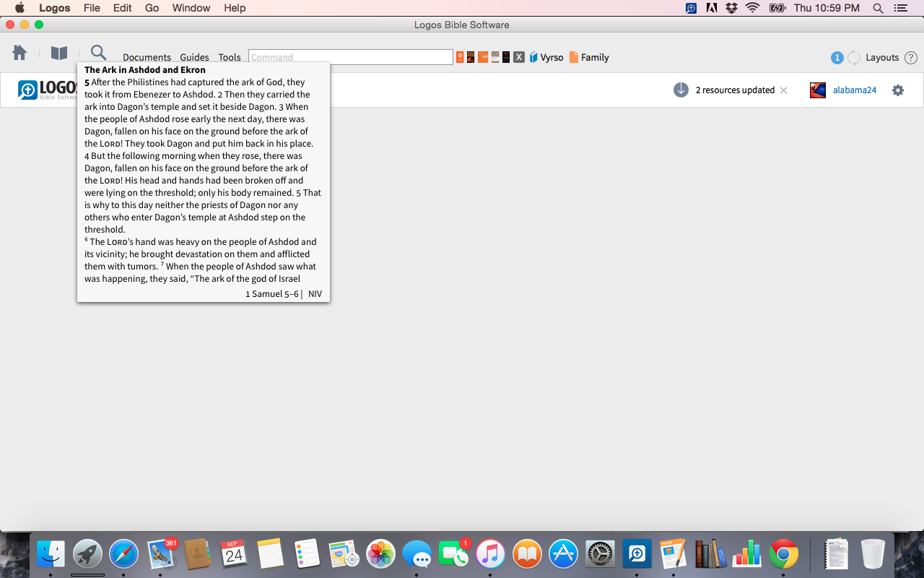This screenshot has height=578, width=924.
Task: Open the File menu
Action: click(x=92, y=8)
